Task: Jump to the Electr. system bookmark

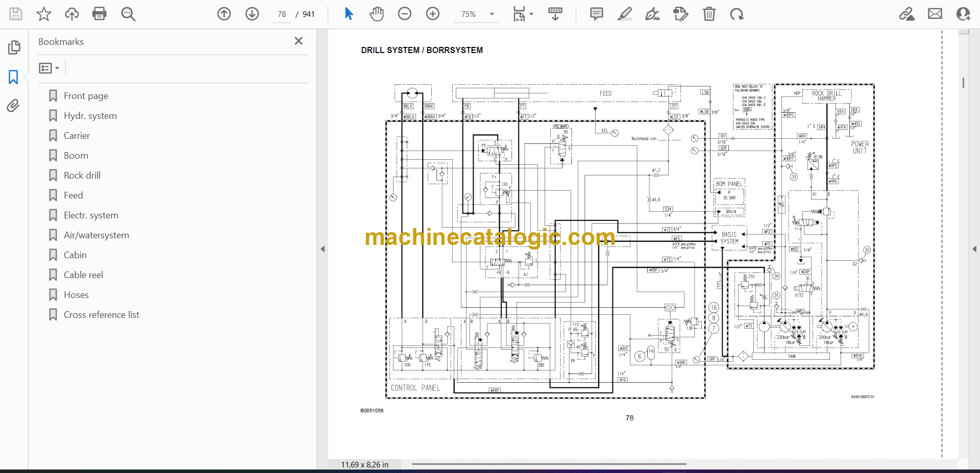Action: point(91,215)
